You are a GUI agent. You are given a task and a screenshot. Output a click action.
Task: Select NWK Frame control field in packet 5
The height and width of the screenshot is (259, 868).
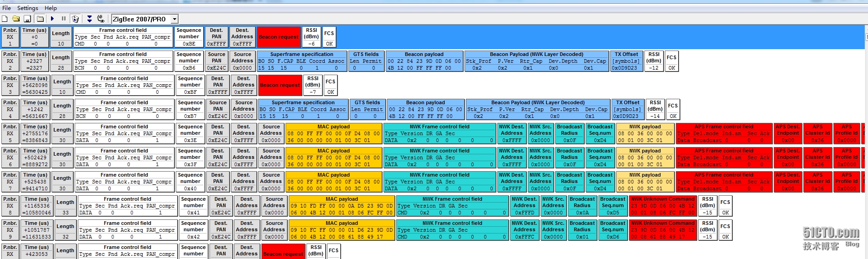coord(440,133)
